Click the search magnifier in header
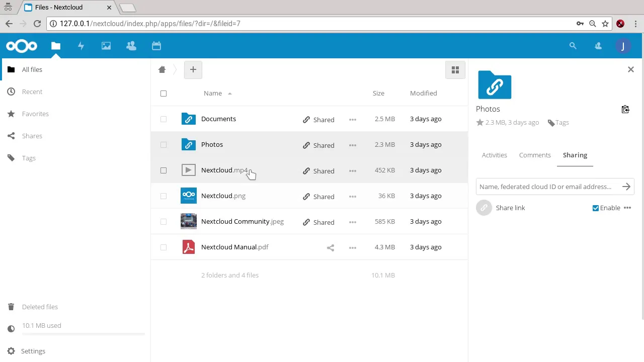644x362 pixels. [x=573, y=46]
